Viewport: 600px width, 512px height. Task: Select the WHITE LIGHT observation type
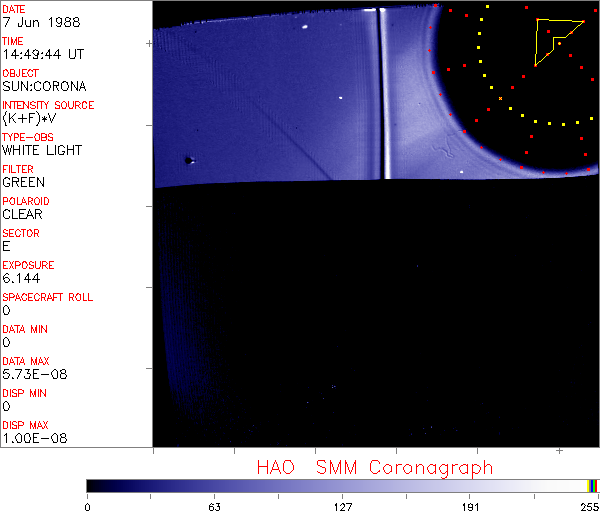(42, 150)
